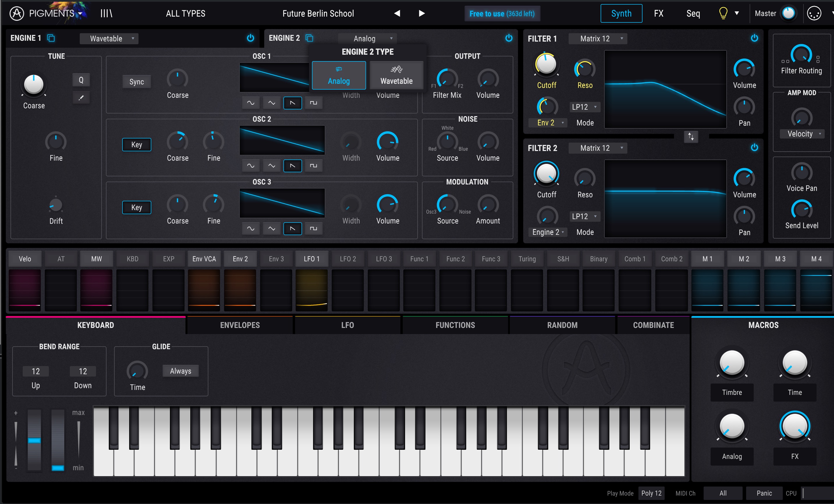Switch to the FX view tab
The height and width of the screenshot is (504, 834).
pos(659,14)
